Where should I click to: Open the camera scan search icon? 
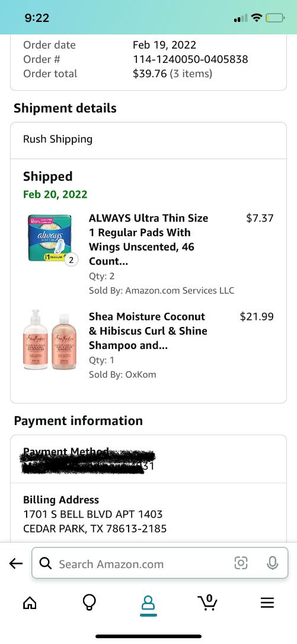click(241, 563)
